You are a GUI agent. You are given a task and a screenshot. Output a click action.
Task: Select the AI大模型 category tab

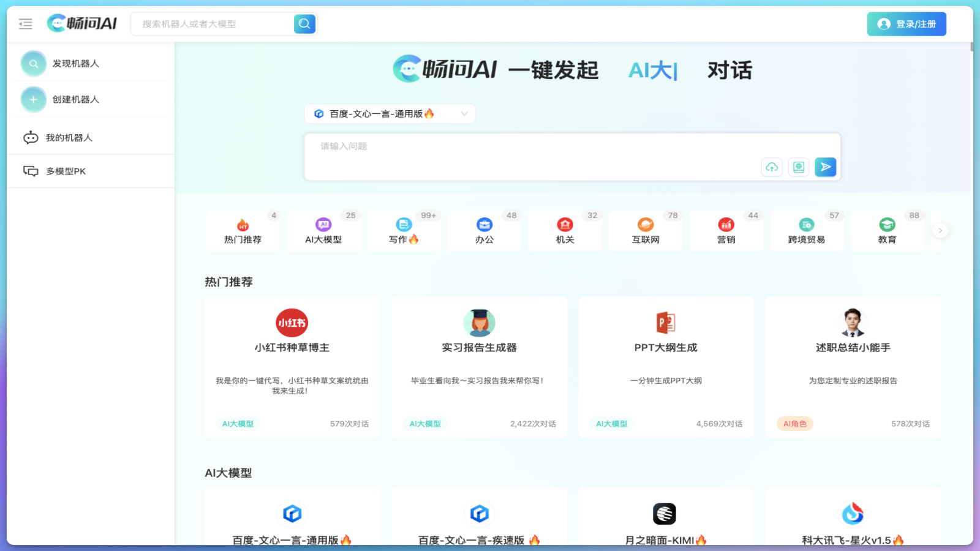pyautogui.click(x=323, y=231)
